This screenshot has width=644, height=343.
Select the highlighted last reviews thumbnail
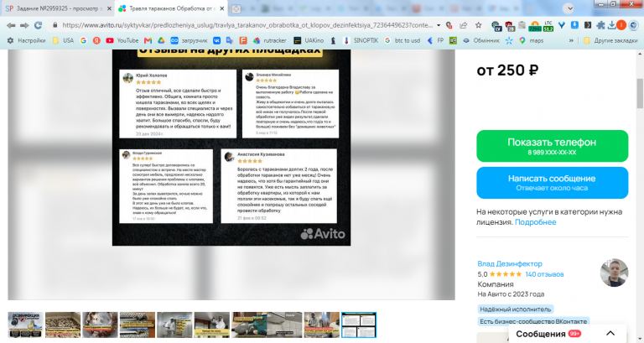point(359,325)
